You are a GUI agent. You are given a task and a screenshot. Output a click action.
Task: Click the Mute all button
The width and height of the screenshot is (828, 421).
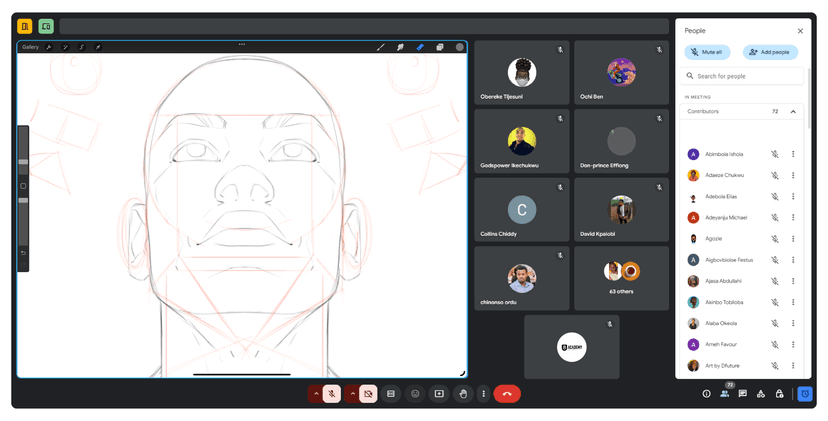pos(708,51)
